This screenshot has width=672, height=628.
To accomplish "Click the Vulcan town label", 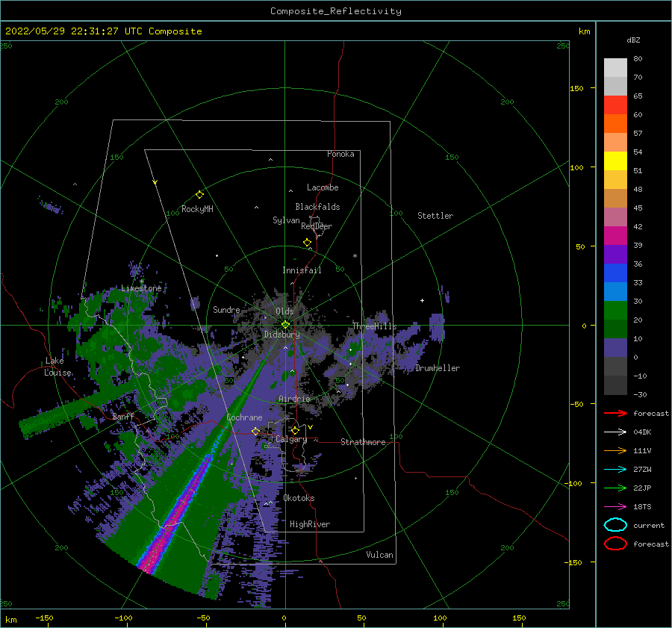I will click(379, 555).
